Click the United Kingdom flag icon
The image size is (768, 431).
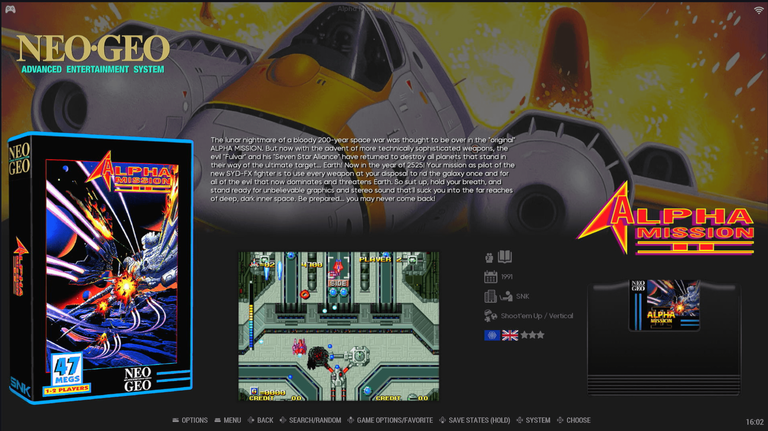(x=509, y=335)
